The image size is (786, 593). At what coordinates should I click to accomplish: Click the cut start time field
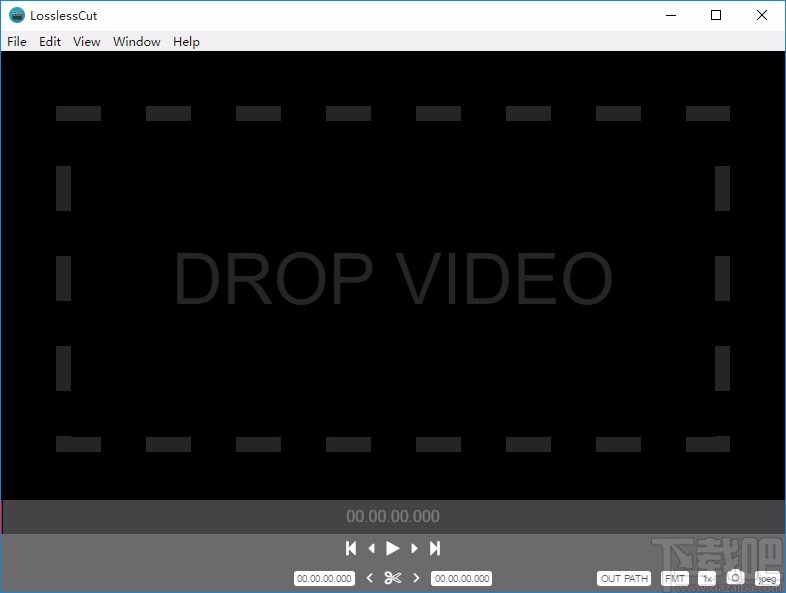tap(324, 578)
